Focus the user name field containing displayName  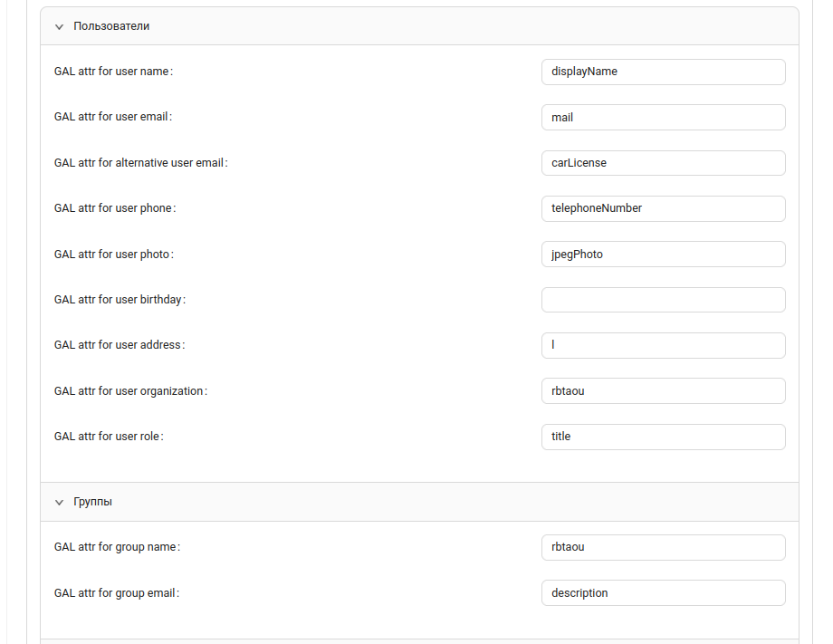(663, 72)
